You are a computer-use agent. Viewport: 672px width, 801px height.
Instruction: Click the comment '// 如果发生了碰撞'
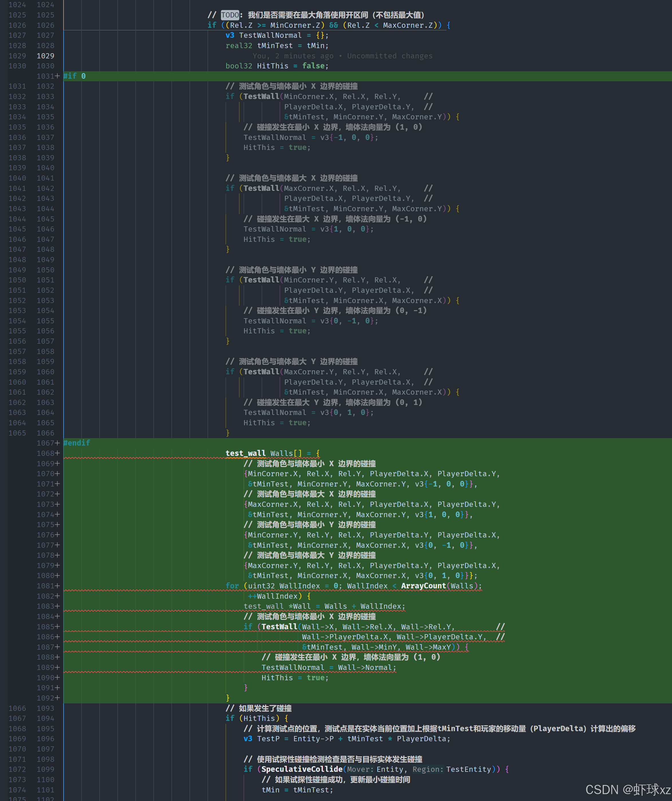pos(258,708)
